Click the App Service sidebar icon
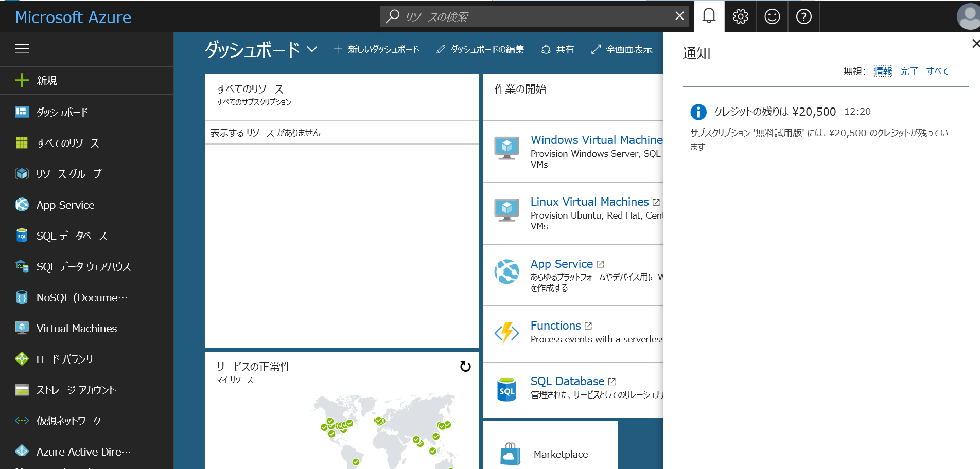Viewport: 980px width, 469px height. [x=22, y=205]
